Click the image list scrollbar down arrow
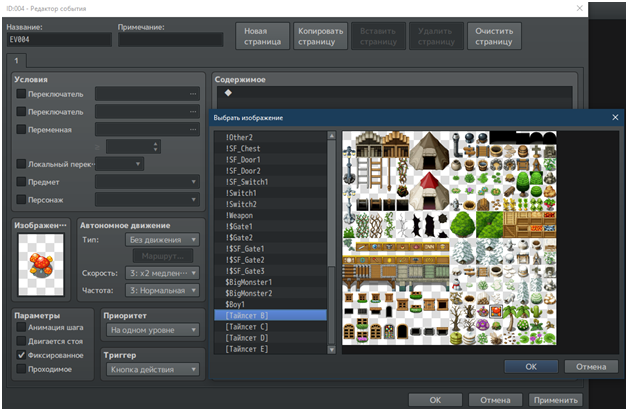Screen dimensions: 628x411 click(x=332, y=350)
